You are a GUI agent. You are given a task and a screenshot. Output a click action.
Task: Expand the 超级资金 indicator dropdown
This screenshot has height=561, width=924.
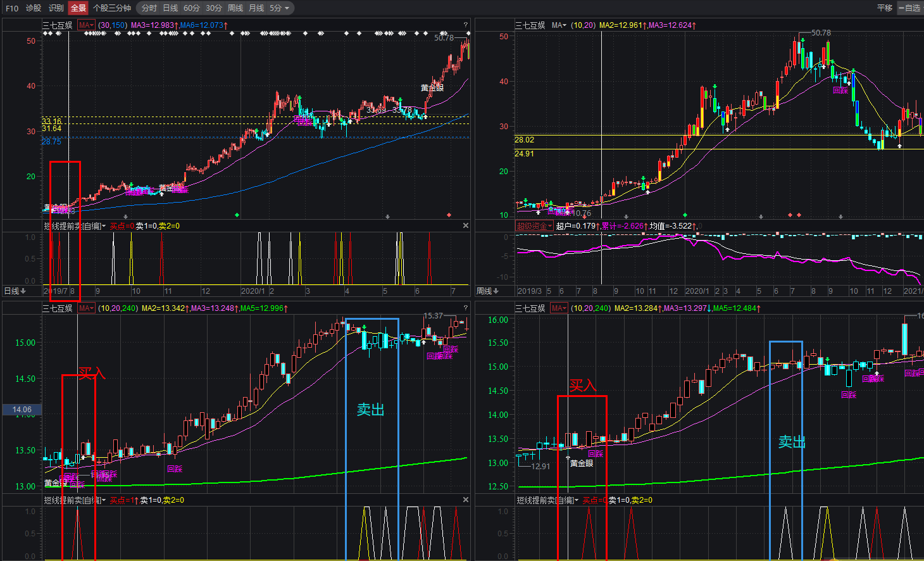(535, 226)
